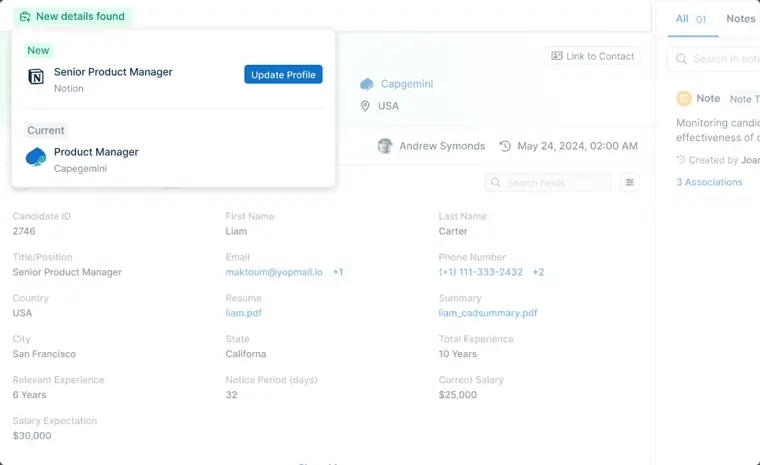Click the City value San Francisco
This screenshot has width=760, height=465.
[x=44, y=354]
